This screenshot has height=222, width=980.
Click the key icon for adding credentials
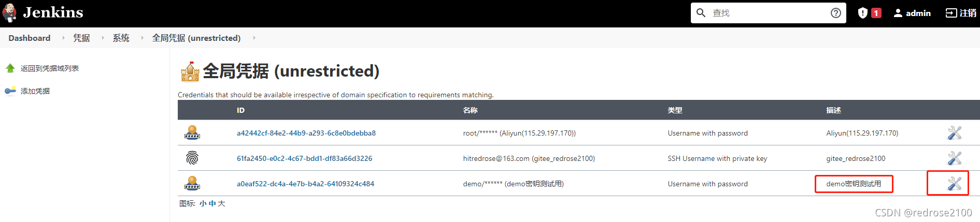click(x=10, y=91)
